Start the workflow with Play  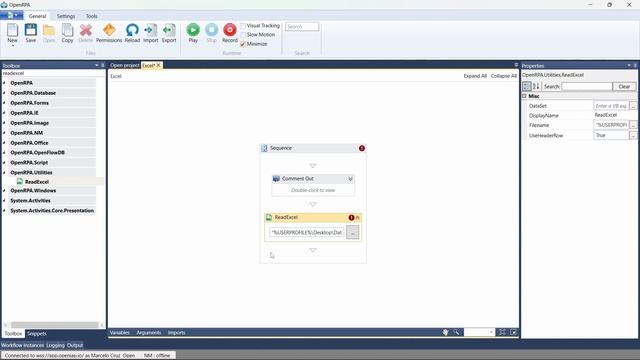point(193,33)
